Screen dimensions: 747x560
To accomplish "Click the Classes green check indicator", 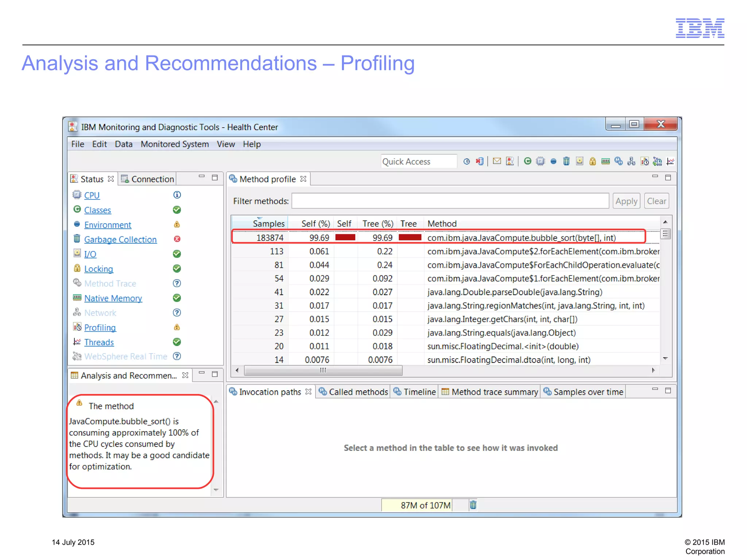I will click(177, 210).
